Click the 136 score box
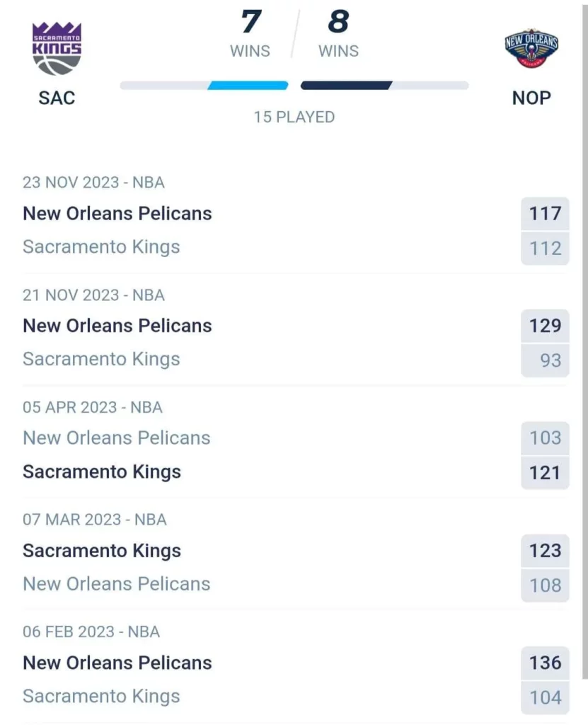The height and width of the screenshot is (725, 588). [545, 663]
